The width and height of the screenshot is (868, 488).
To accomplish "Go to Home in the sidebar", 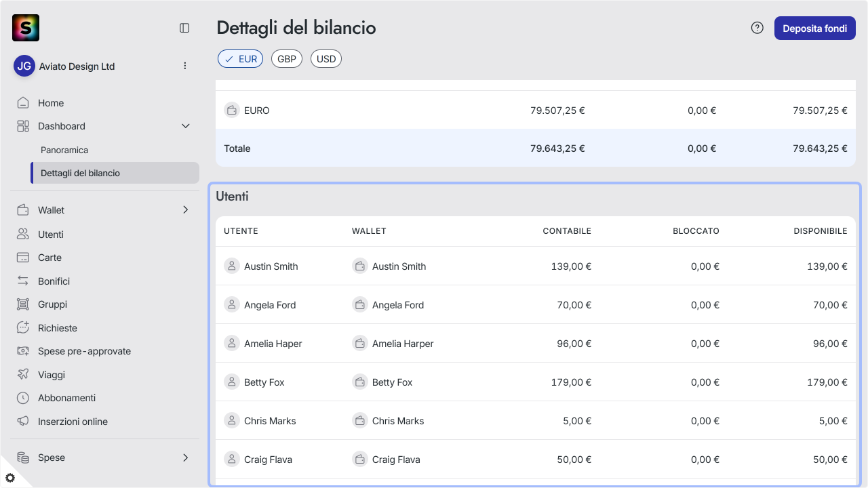I will (51, 103).
